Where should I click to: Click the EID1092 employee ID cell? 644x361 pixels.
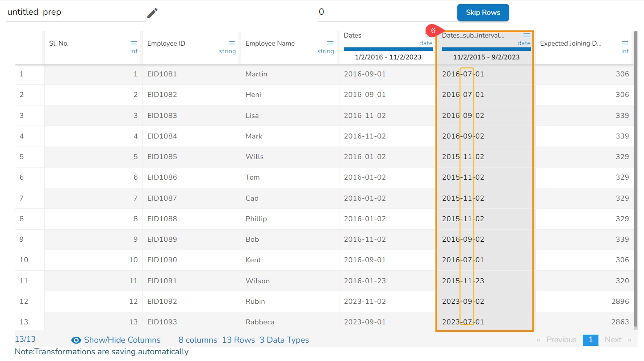tap(162, 302)
